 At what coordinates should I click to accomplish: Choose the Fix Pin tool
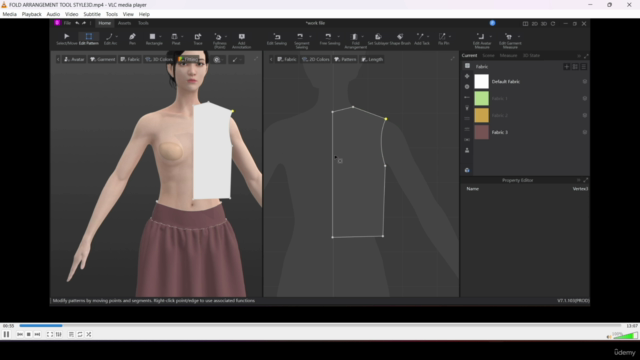point(443,39)
